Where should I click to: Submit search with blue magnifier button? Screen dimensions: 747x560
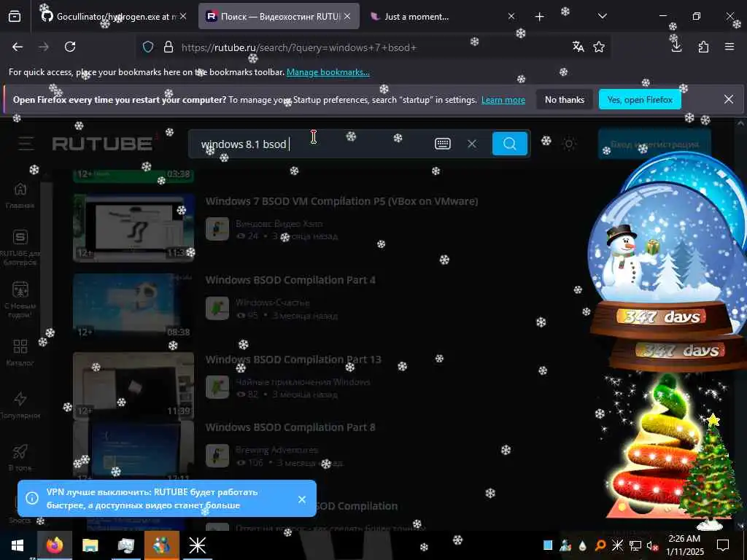point(510,144)
